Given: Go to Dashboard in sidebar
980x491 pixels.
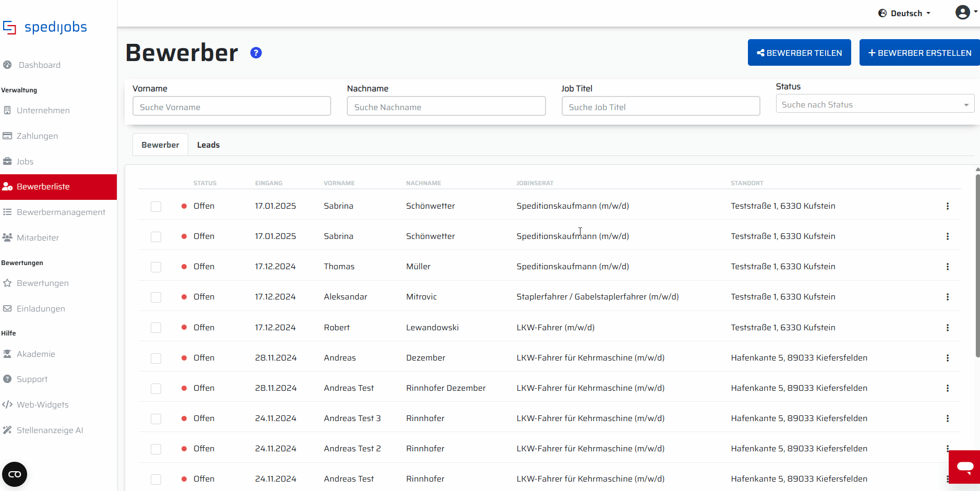Looking at the screenshot, I should [x=40, y=65].
